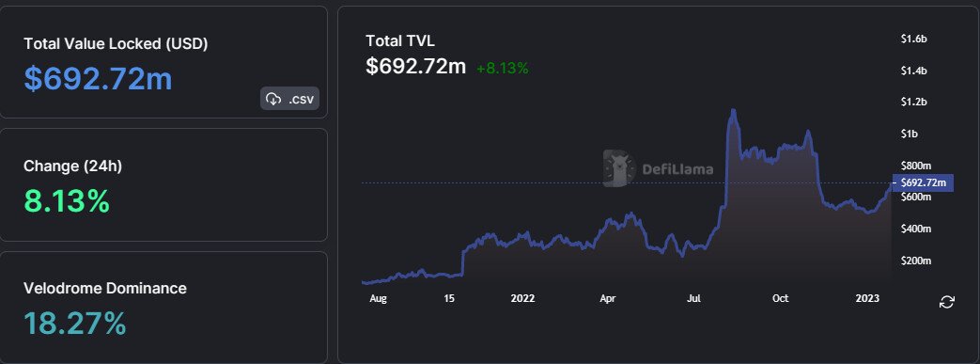The height and width of the screenshot is (364, 980).
Task: Select the $692.72m price marker on axis
Action: tap(923, 182)
